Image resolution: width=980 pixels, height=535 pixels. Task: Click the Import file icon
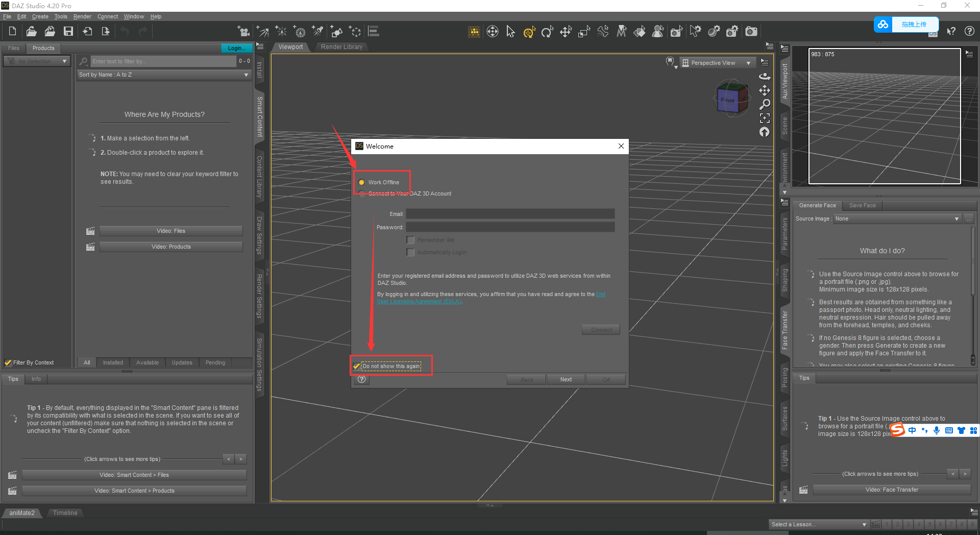click(87, 32)
